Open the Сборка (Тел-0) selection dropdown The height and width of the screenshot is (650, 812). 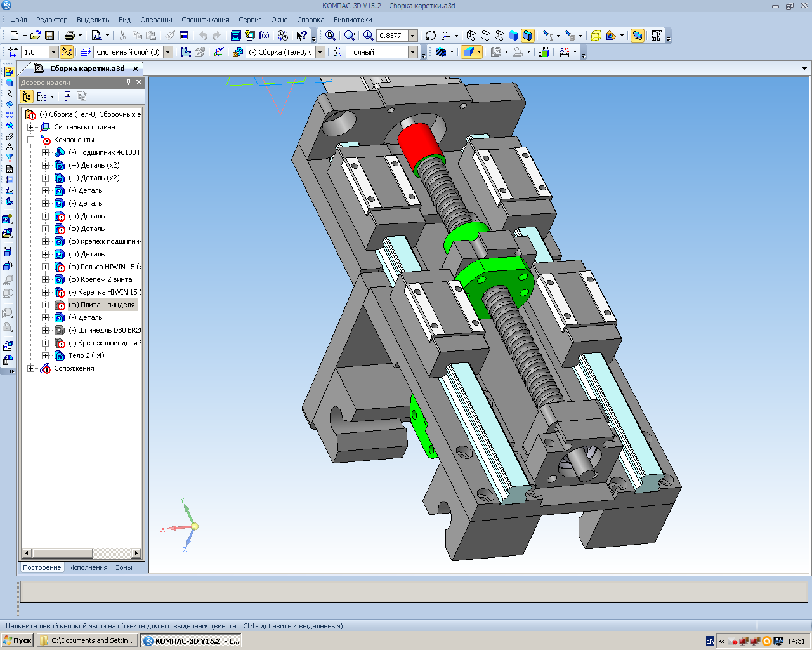tap(320, 52)
